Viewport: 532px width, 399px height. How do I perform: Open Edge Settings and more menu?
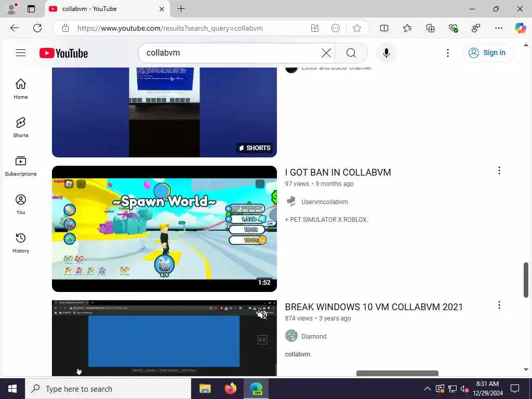498,28
